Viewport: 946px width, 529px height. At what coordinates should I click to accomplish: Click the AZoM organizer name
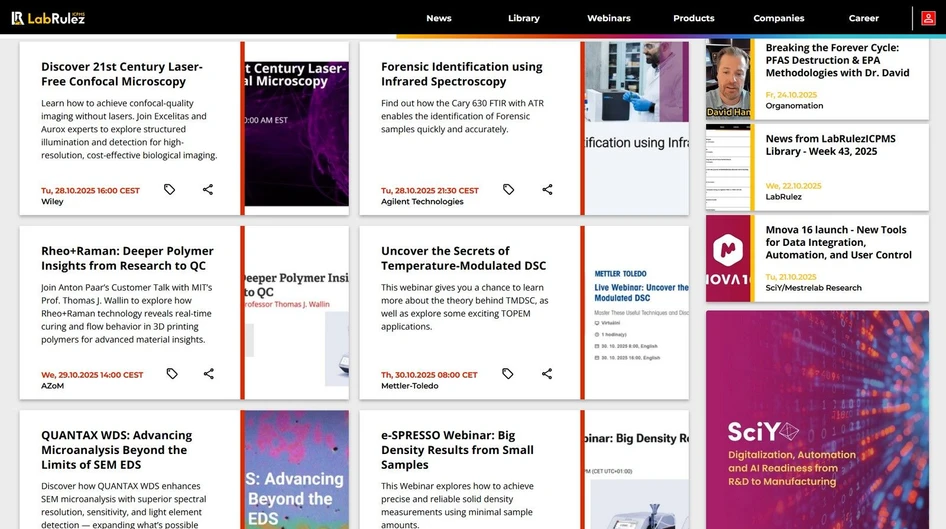(52, 385)
